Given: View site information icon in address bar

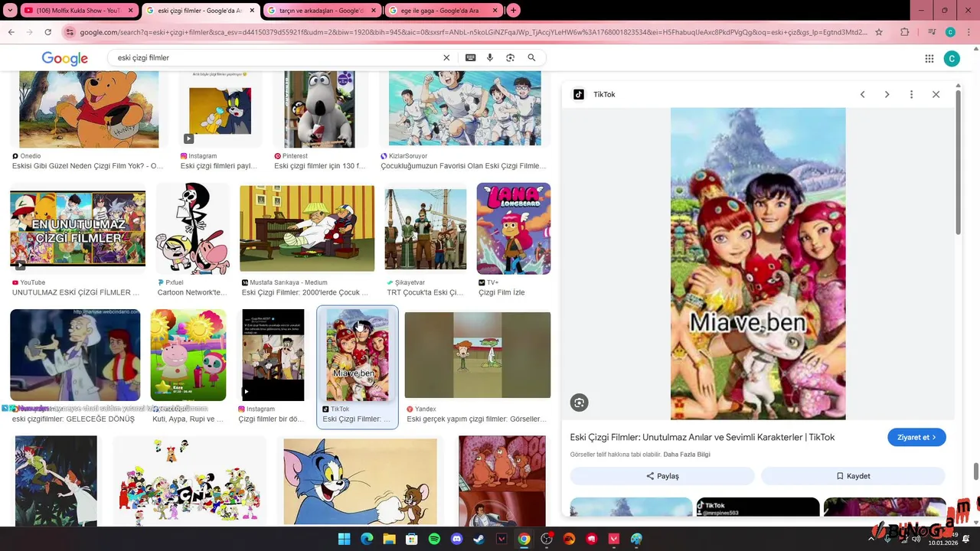Looking at the screenshot, I should [x=70, y=32].
